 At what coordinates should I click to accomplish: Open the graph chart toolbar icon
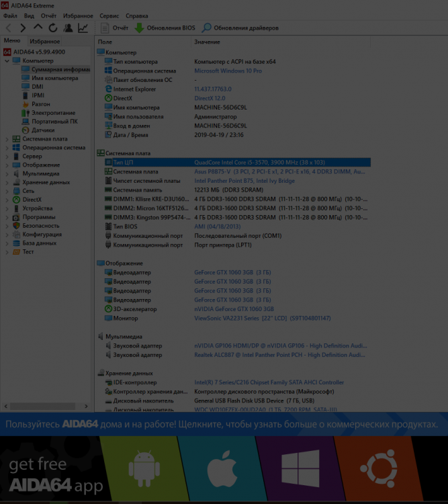(x=83, y=28)
